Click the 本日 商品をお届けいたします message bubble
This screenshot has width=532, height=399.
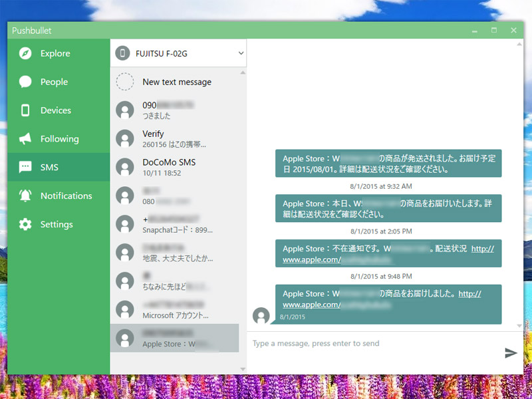coord(388,208)
